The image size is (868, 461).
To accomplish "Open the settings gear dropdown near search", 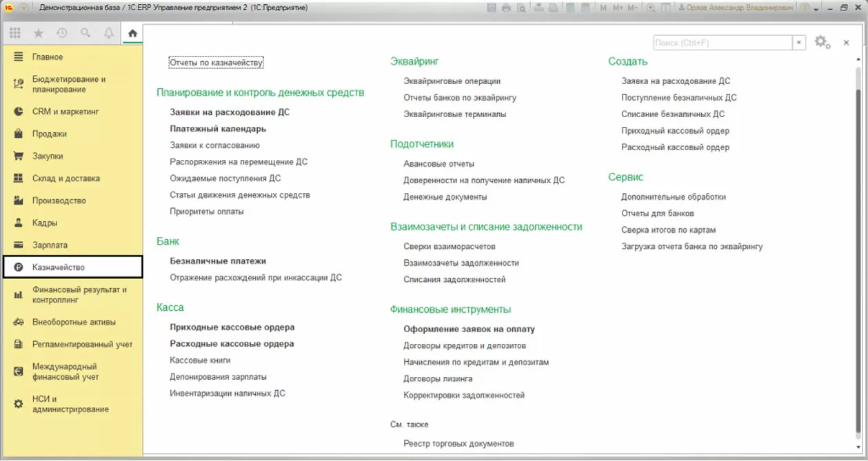I will [x=822, y=42].
